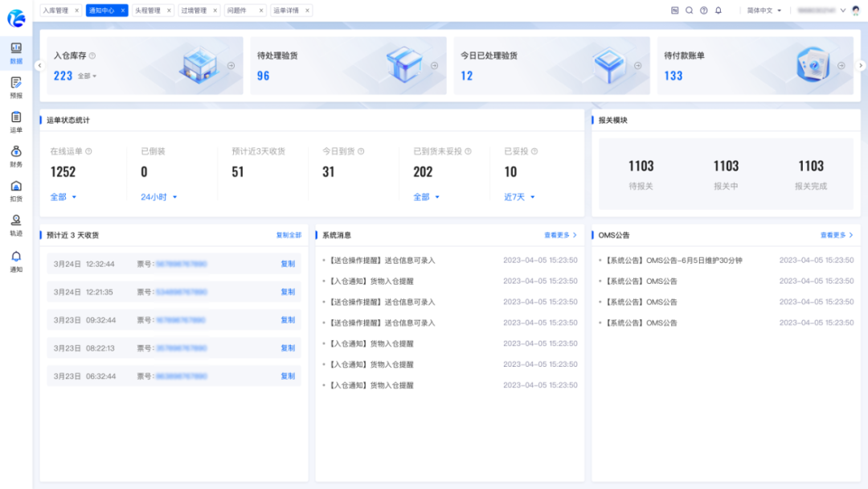Click the 报关中 count 1103

tap(726, 166)
